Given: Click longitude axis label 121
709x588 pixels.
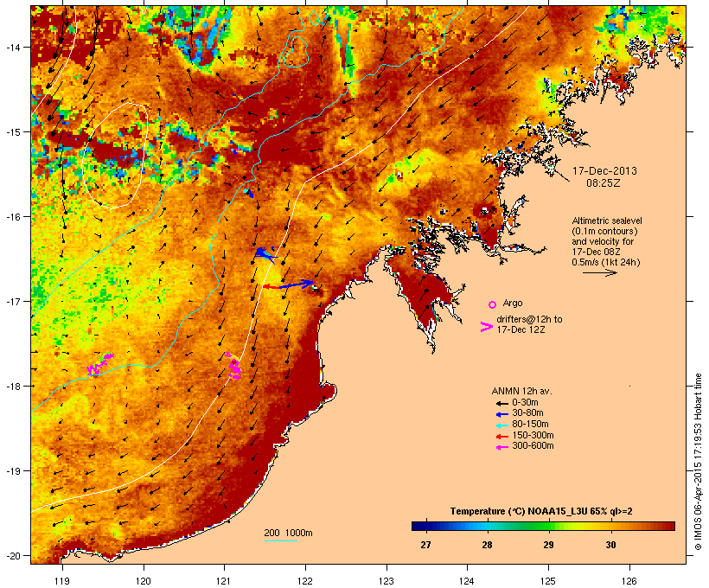Looking at the screenshot, I should tap(224, 581).
